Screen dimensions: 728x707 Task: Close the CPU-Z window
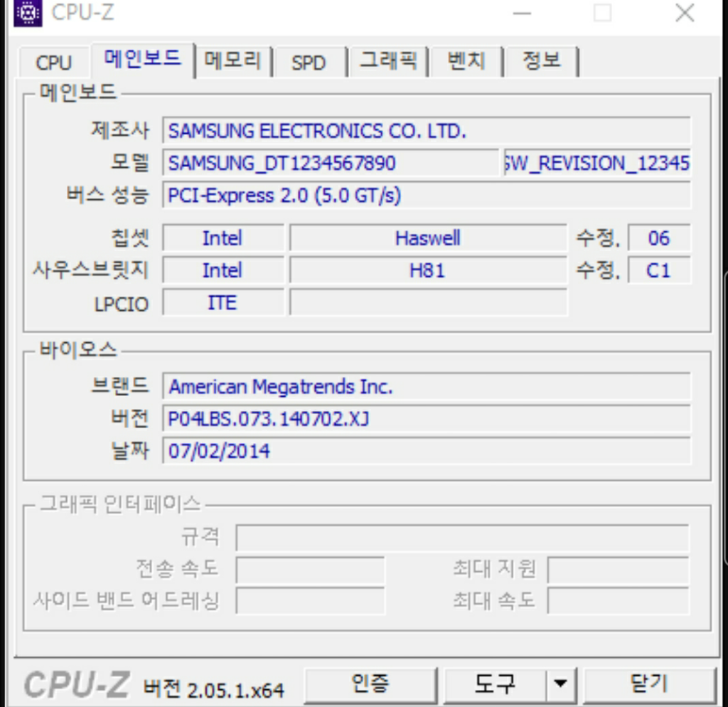click(684, 13)
